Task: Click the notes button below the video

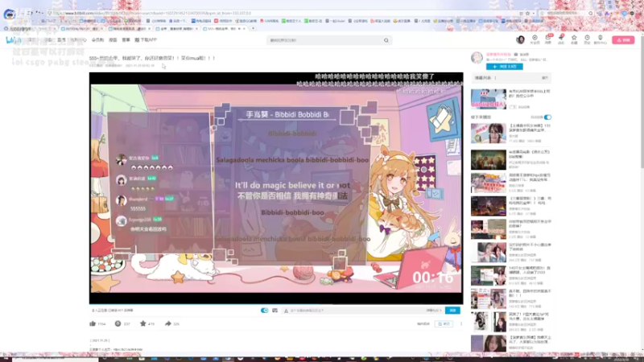Action: point(444,324)
